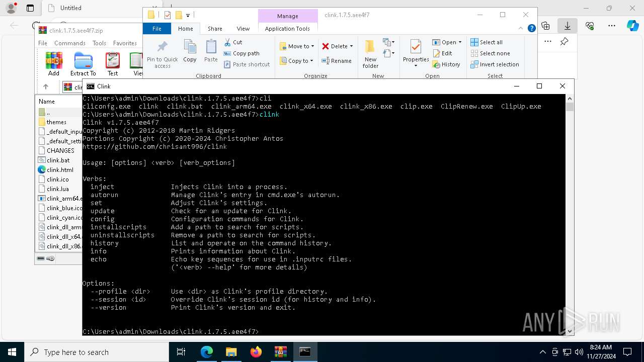The image size is (644, 362).
Task: Select the CHANGES file in WinRAR
Action: [60, 150]
